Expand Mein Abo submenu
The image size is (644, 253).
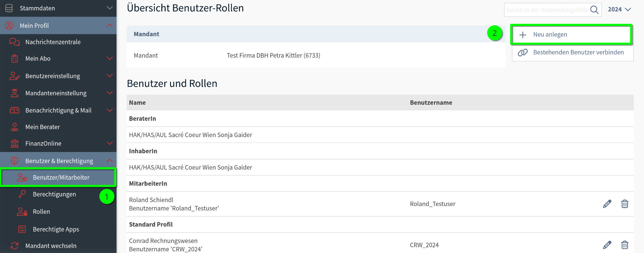point(110,58)
